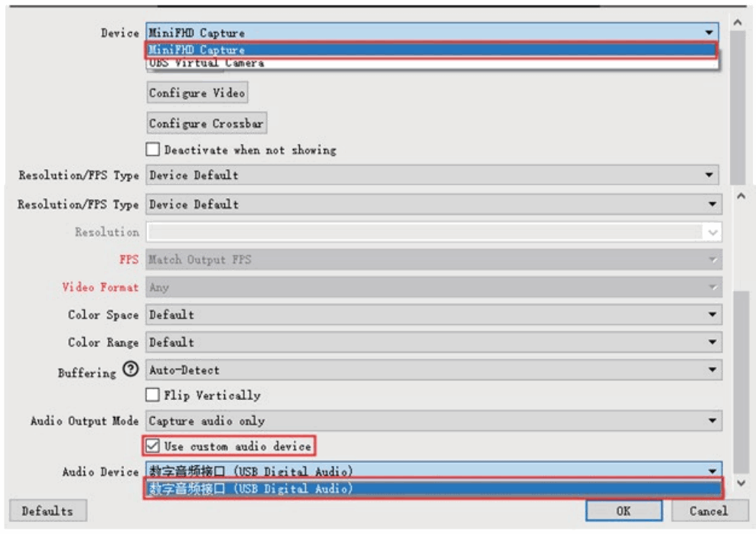Click the lower panel scrollbar thumb
This screenshot has height=534, width=756.
(x=741, y=383)
